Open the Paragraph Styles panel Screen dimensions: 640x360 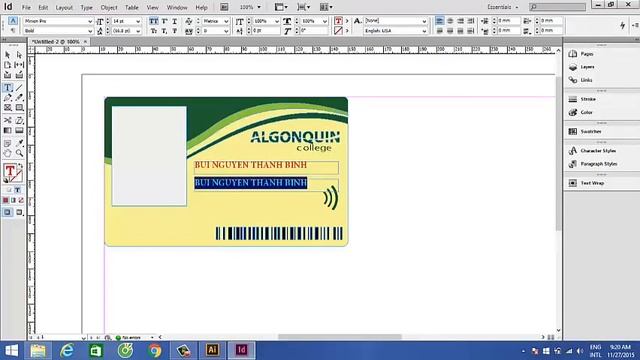click(x=598, y=164)
